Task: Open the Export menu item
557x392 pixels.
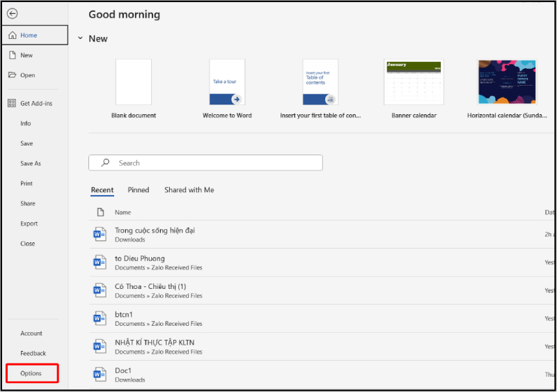Action: point(29,224)
